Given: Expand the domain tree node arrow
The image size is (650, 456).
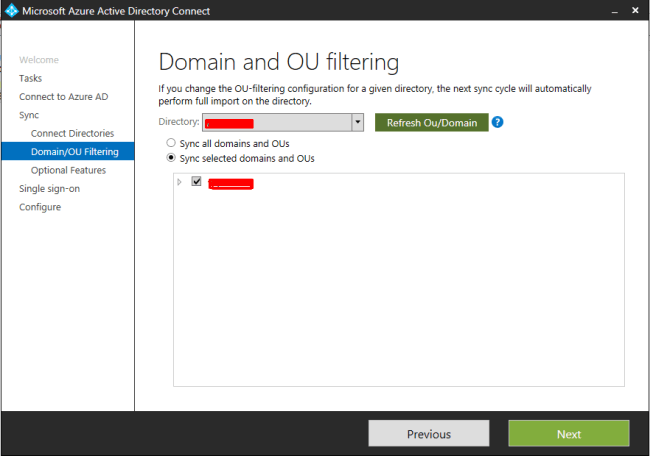Looking at the screenshot, I should tap(179, 182).
